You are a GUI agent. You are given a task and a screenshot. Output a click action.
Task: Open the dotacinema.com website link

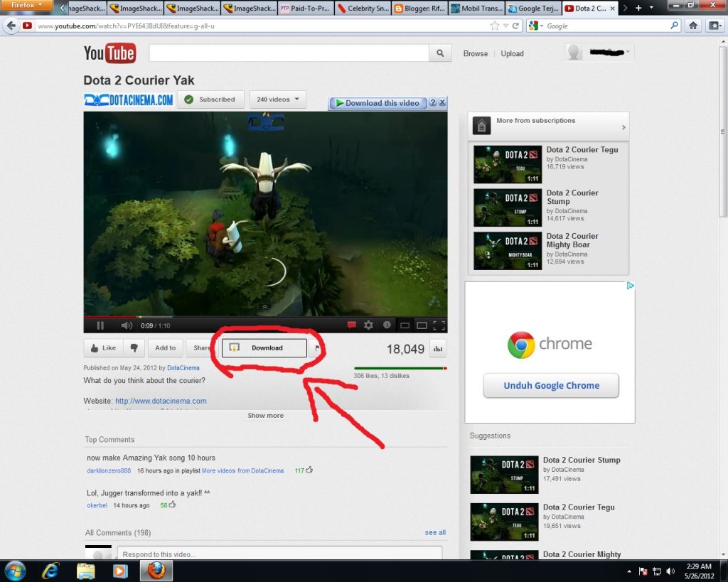[x=161, y=401]
